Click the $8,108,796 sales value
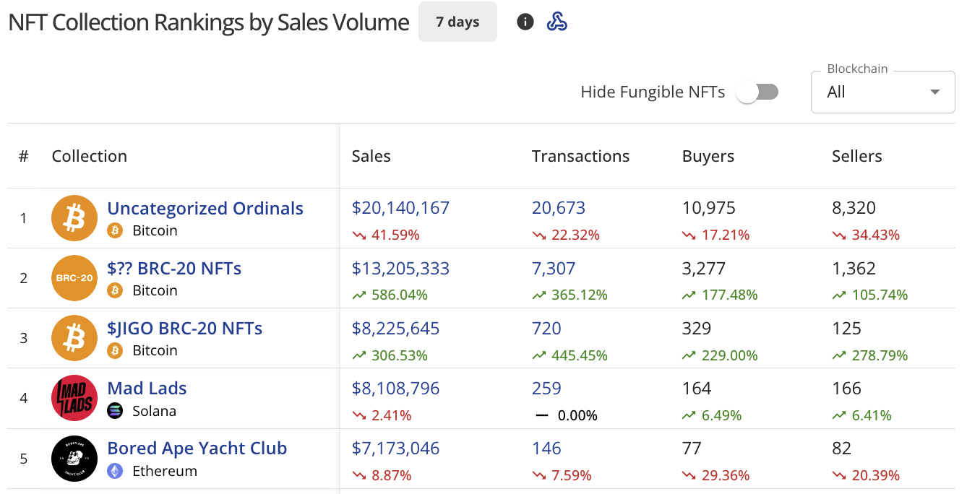Image resolution: width=980 pixels, height=494 pixels. (x=396, y=388)
